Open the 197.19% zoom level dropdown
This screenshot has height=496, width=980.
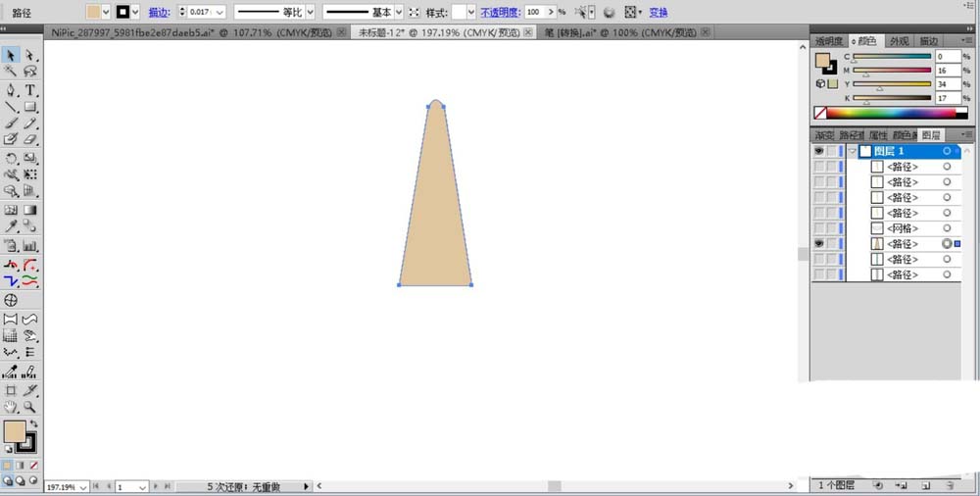click(x=83, y=486)
